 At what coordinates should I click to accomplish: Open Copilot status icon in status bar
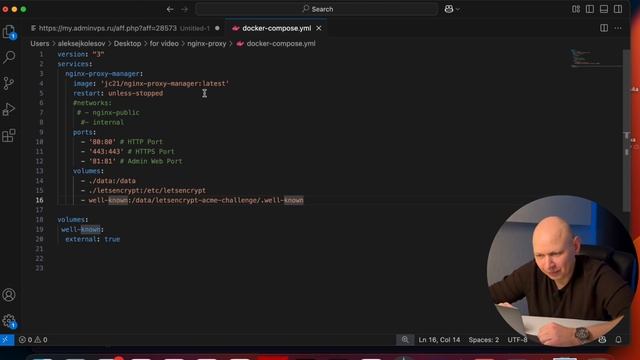(602, 340)
